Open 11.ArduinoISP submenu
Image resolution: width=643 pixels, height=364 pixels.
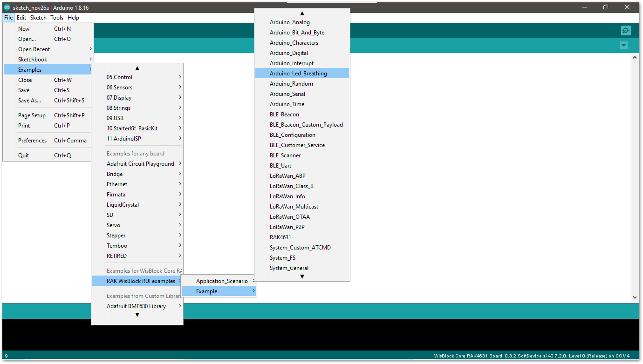coord(137,139)
